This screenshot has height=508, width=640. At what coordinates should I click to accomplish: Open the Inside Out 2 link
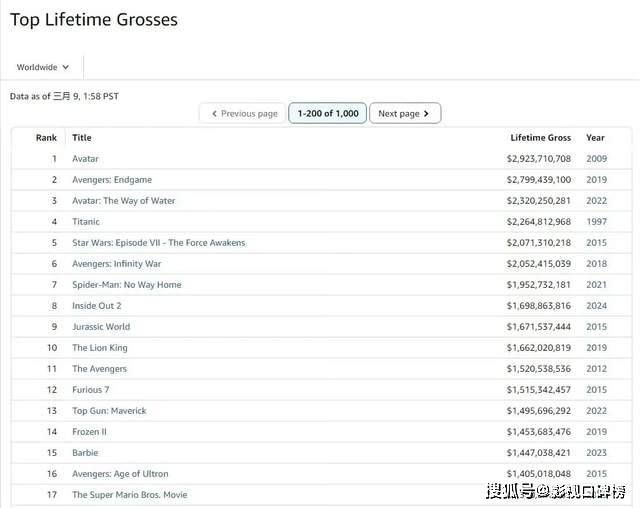pyautogui.click(x=97, y=306)
